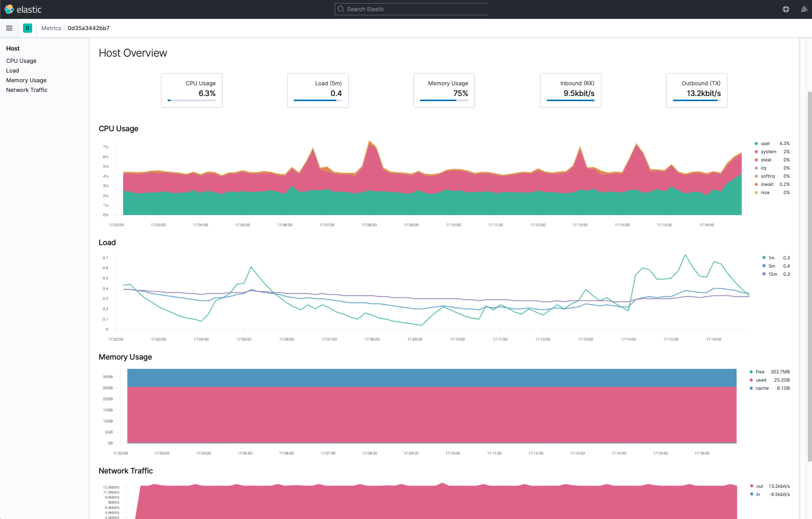Jump to Network Traffic section in sidebar
The width and height of the screenshot is (812, 519).
click(x=27, y=90)
